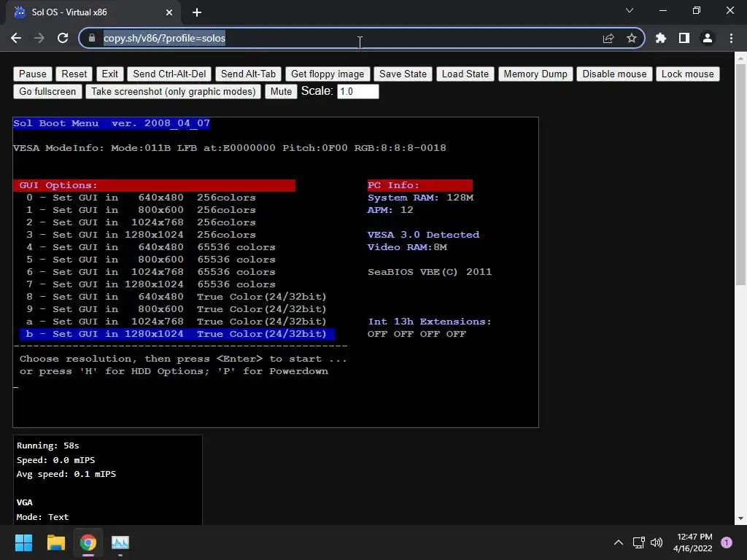The width and height of the screenshot is (747, 560).
Task: Mute the emulator sound
Action: coord(281,91)
